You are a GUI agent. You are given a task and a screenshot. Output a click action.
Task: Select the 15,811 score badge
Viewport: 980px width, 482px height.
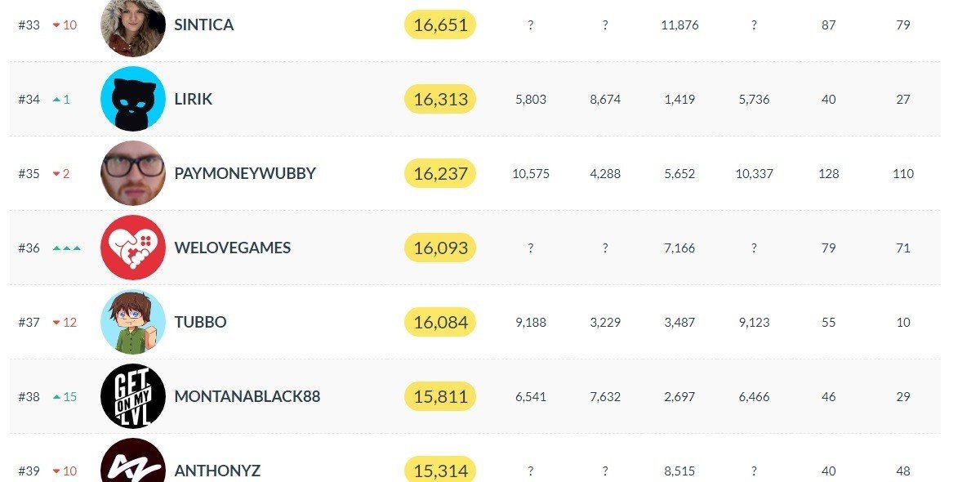point(440,396)
